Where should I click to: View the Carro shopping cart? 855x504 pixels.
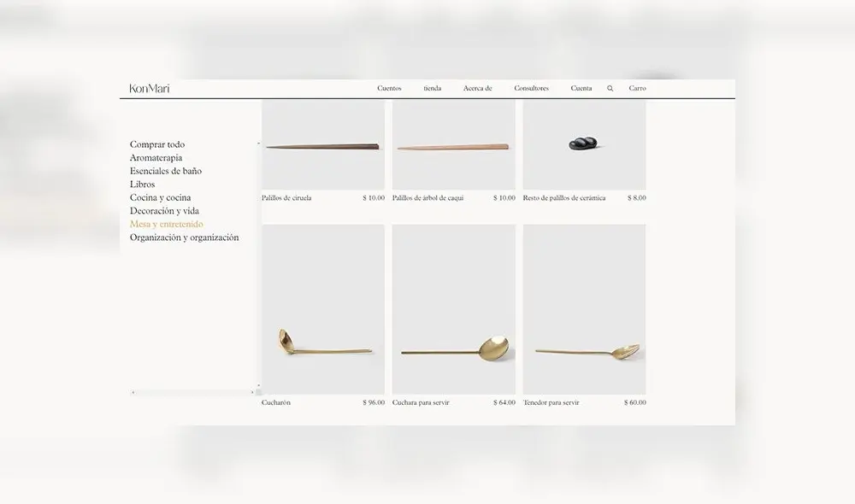(x=637, y=89)
